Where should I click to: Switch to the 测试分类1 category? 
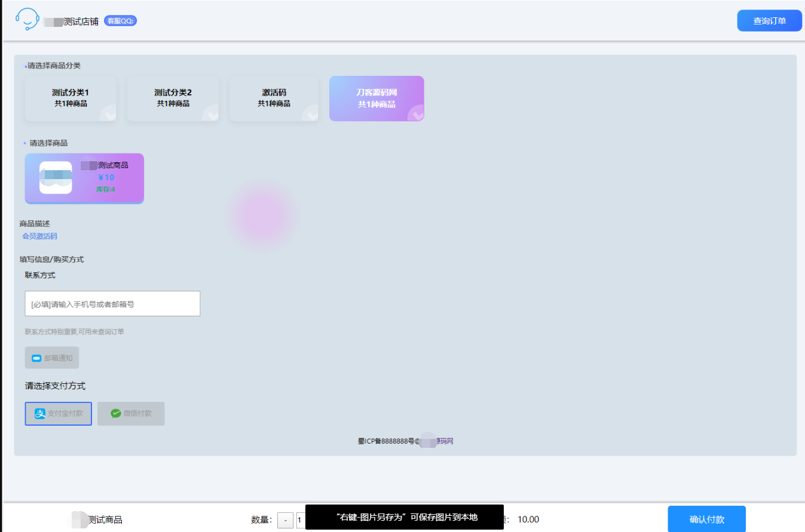click(x=71, y=99)
